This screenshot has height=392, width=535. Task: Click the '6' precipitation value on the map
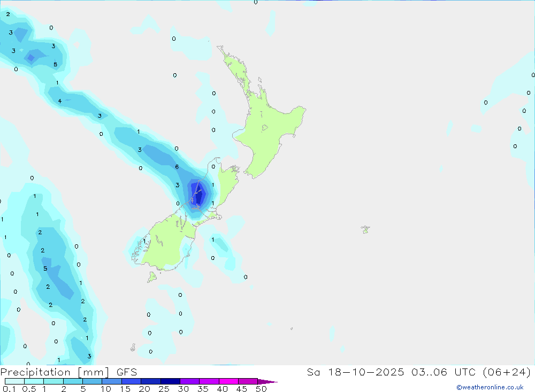coord(177,167)
